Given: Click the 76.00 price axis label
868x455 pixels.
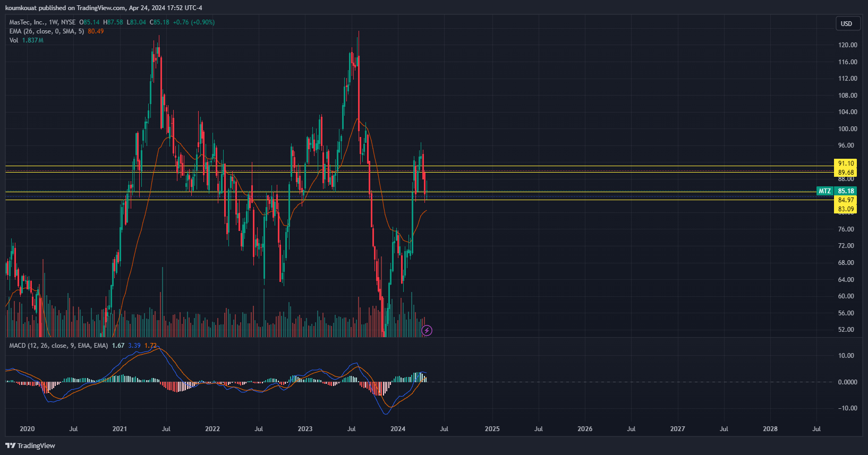Looking at the screenshot, I should click(846, 229).
